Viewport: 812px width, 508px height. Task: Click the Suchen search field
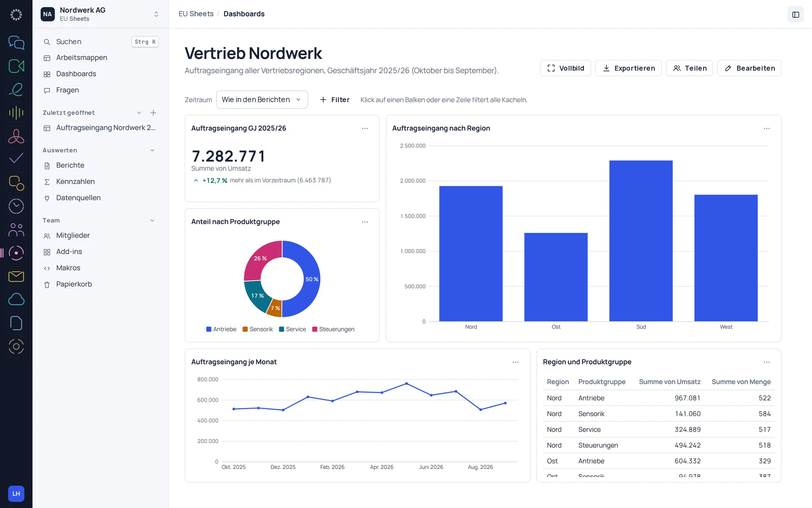[100, 41]
